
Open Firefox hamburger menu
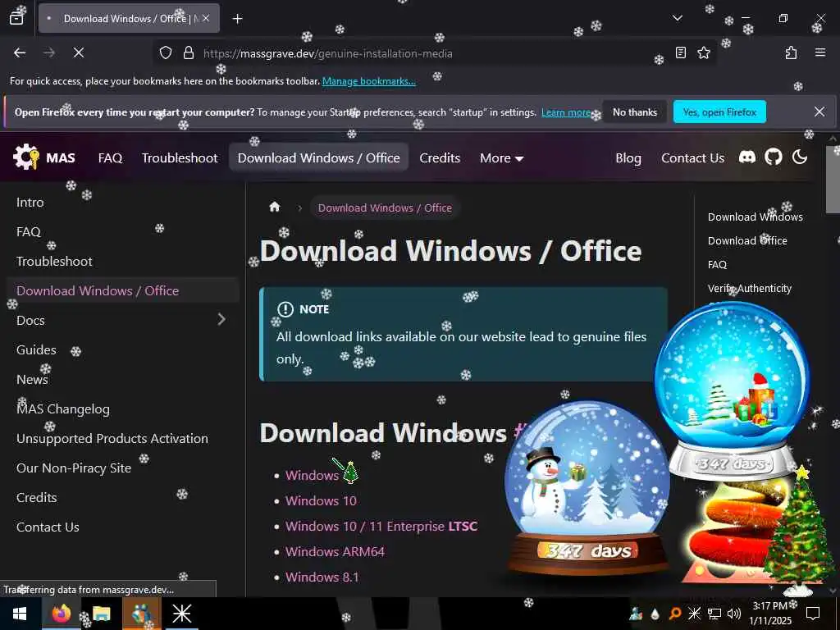(819, 52)
